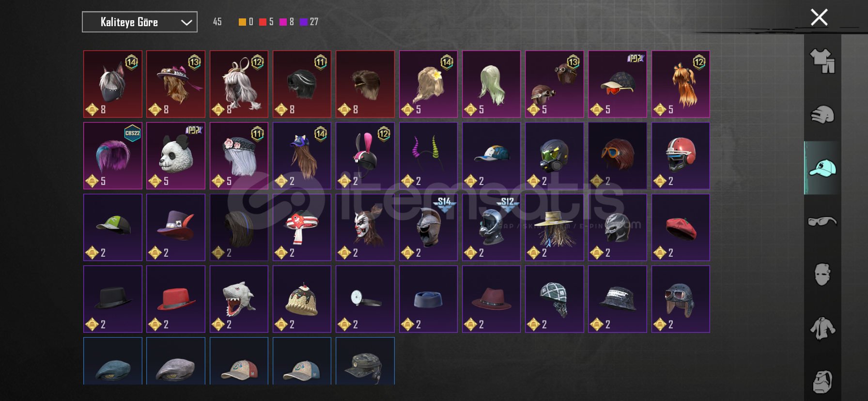Select the red beret item
The height and width of the screenshot is (401, 868).
681,227
